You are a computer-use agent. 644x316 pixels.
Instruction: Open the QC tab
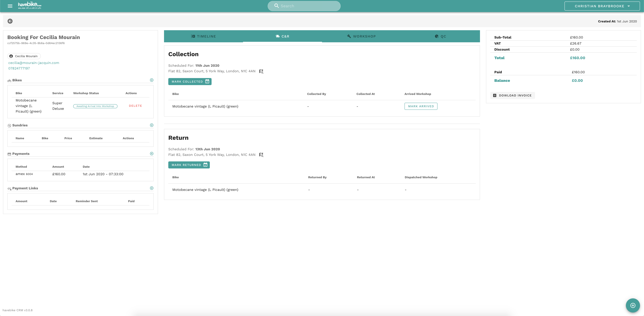(440, 36)
